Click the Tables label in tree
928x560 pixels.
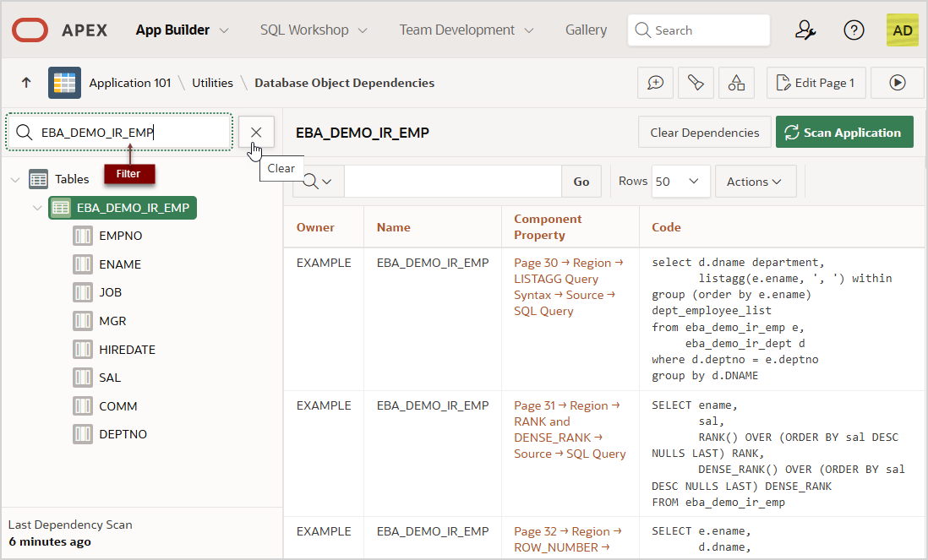72,179
